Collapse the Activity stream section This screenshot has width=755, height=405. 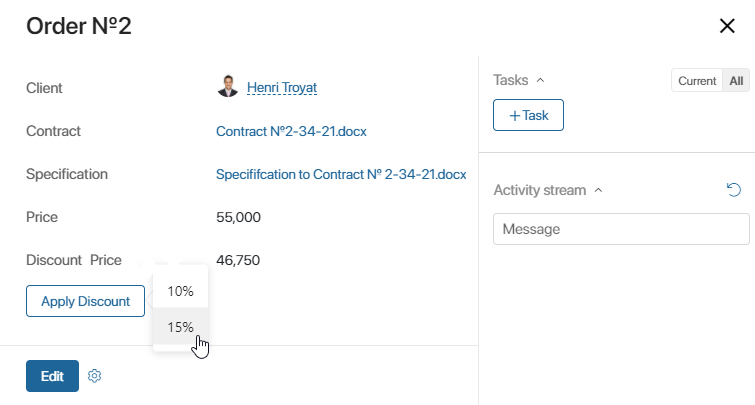[598, 190]
